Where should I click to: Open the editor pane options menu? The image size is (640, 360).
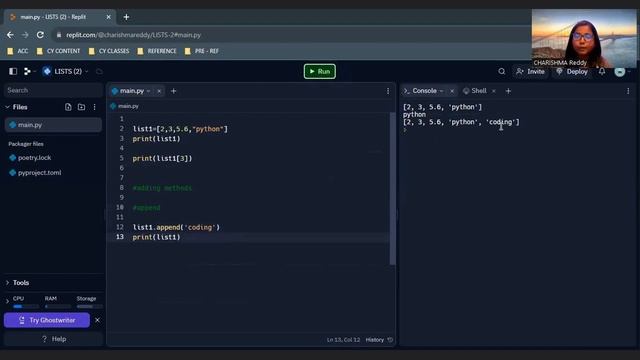click(388, 91)
